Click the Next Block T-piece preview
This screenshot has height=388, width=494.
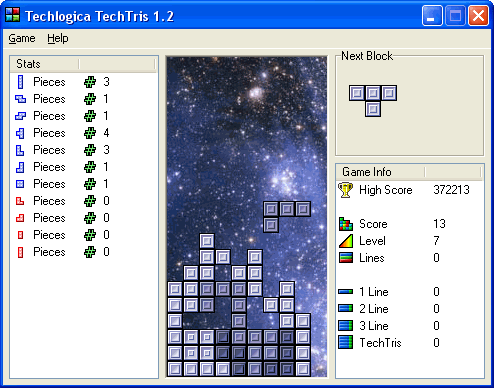coord(373,101)
